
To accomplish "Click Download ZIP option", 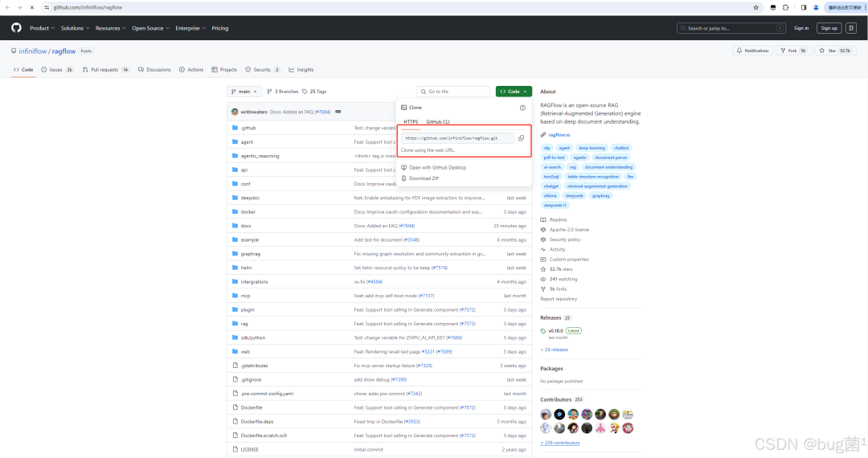I will point(420,178).
